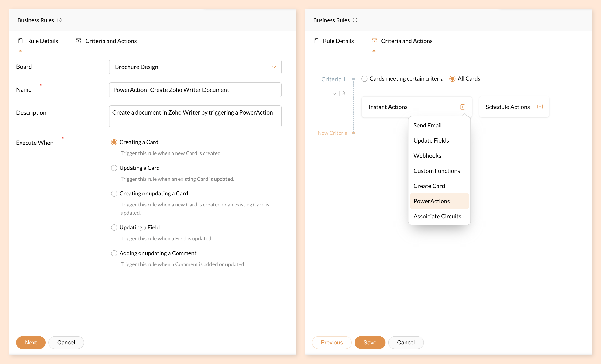Select Webhooks in the Instant Actions list
The width and height of the screenshot is (601, 364).
427,155
